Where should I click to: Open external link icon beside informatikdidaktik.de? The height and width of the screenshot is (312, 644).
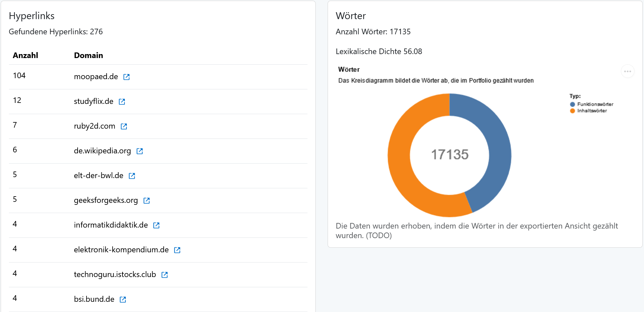[157, 225]
